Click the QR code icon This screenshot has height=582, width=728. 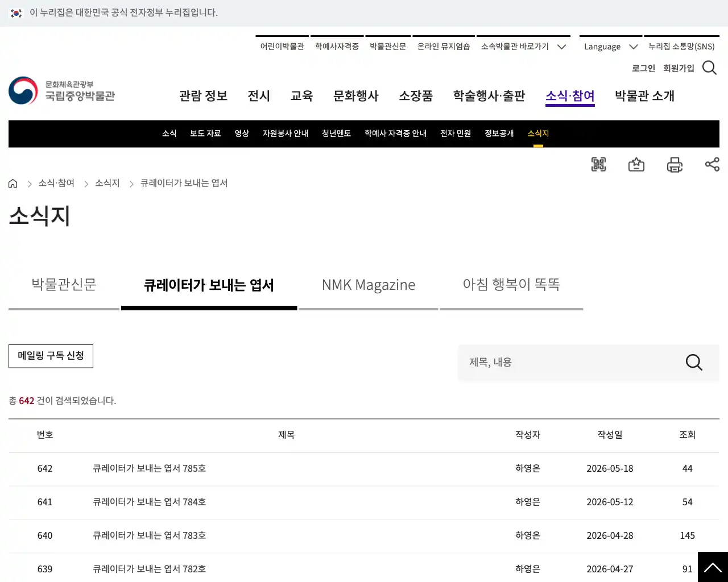point(598,165)
